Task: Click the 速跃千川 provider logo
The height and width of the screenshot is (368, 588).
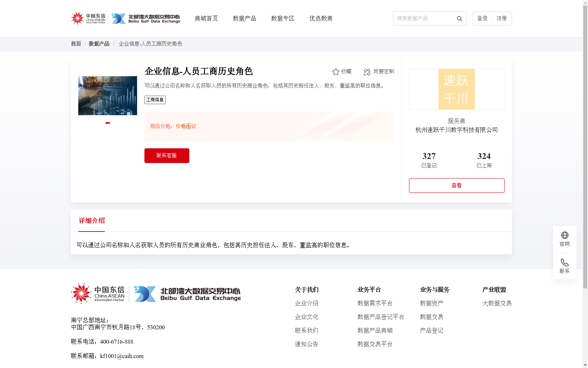Action: [x=456, y=89]
